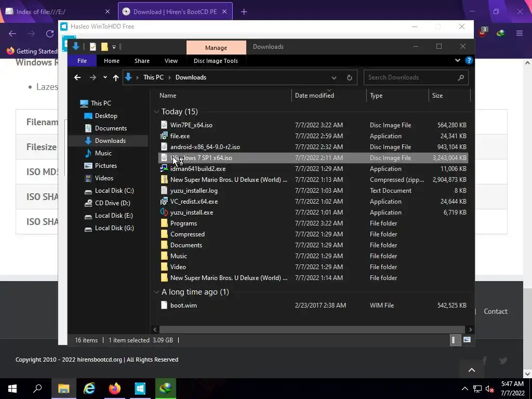Click the yuzu_install.exe icon

[x=164, y=212]
